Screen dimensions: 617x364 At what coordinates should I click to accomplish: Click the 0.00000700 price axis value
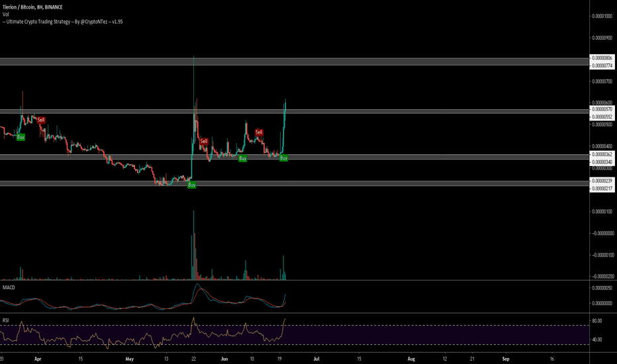click(602, 81)
